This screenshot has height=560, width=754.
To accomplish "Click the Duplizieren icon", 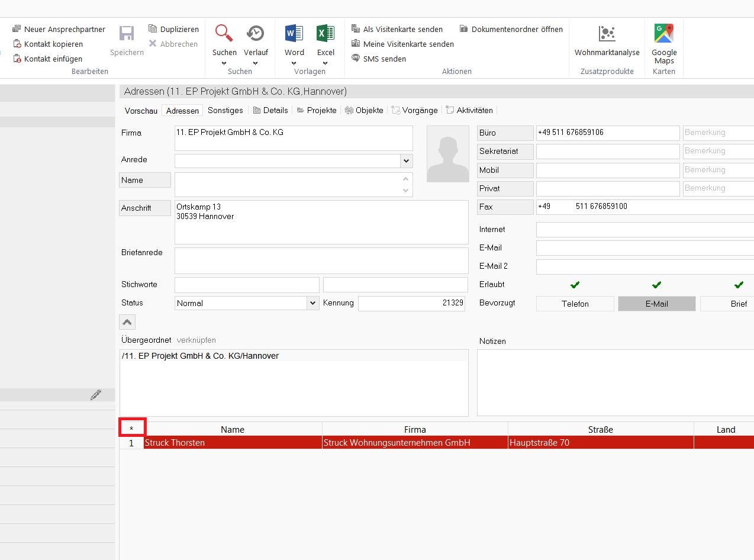I will click(153, 29).
